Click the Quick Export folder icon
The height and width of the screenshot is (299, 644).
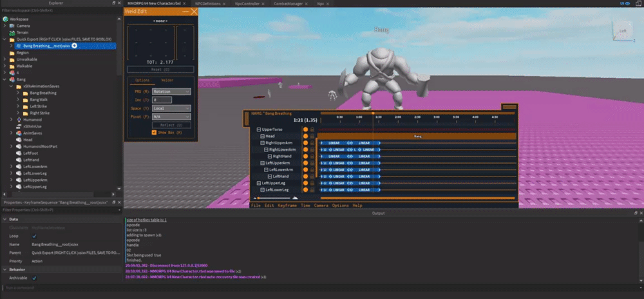coord(12,39)
